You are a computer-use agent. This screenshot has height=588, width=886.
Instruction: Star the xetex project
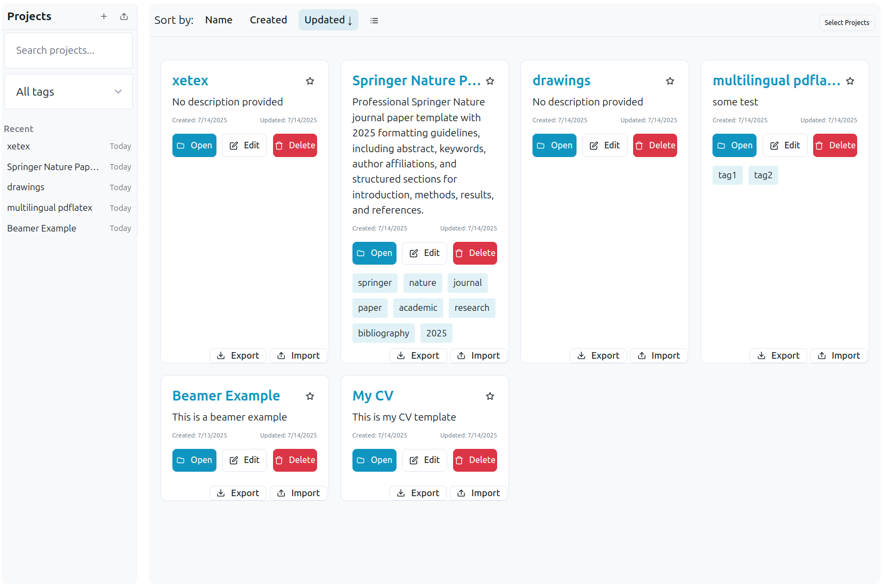tap(310, 81)
